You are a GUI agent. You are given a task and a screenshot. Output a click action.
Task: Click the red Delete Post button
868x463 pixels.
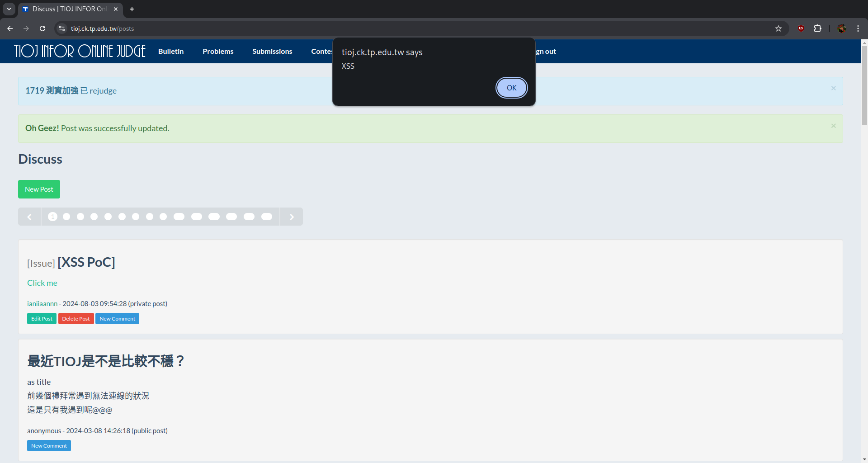click(76, 319)
